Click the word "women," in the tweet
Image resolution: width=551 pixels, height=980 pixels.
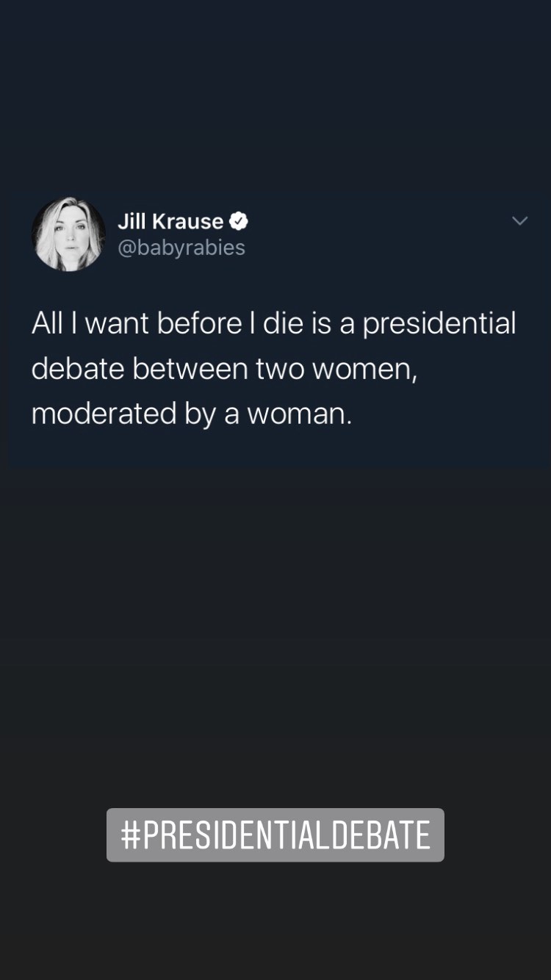pyautogui.click(x=364, y=368)
